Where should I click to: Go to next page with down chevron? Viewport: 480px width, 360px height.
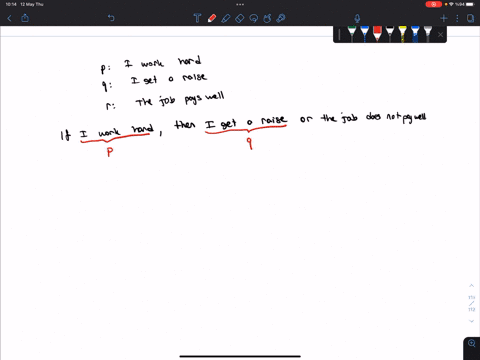pos(471,321)
